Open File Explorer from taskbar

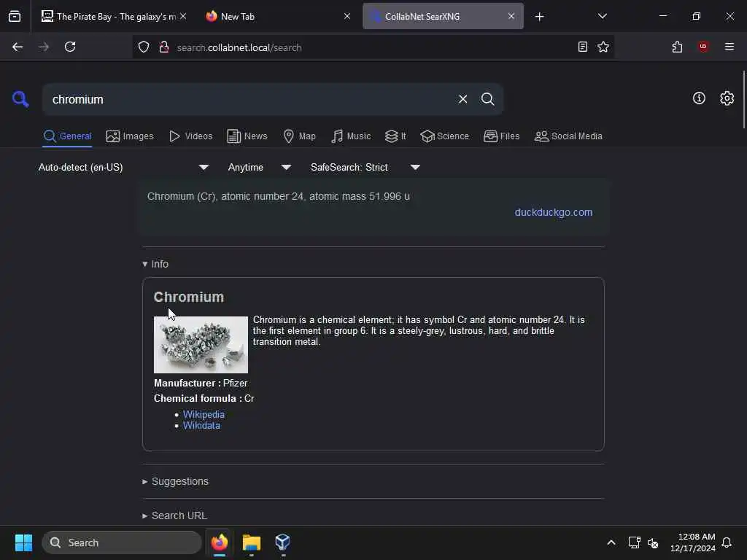pos(251,542)
